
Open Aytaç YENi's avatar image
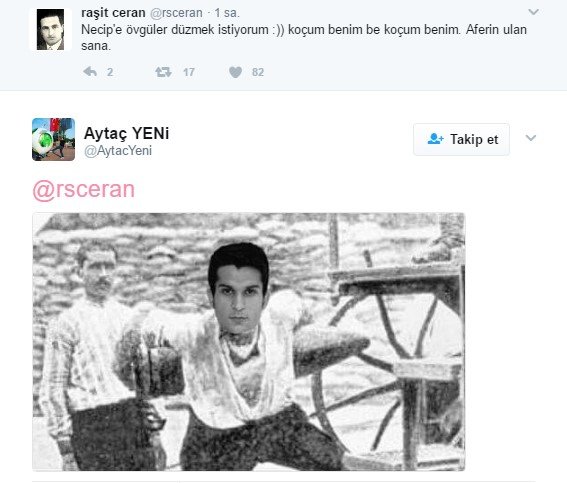[54, 139]
